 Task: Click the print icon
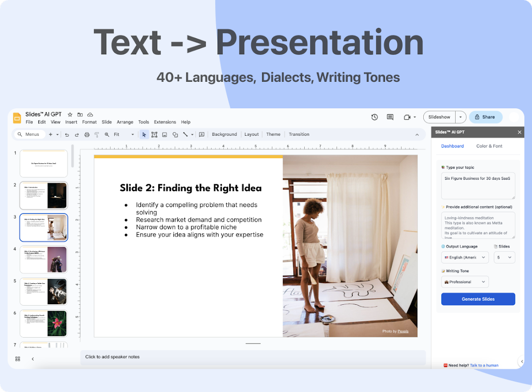coord(87,135)
